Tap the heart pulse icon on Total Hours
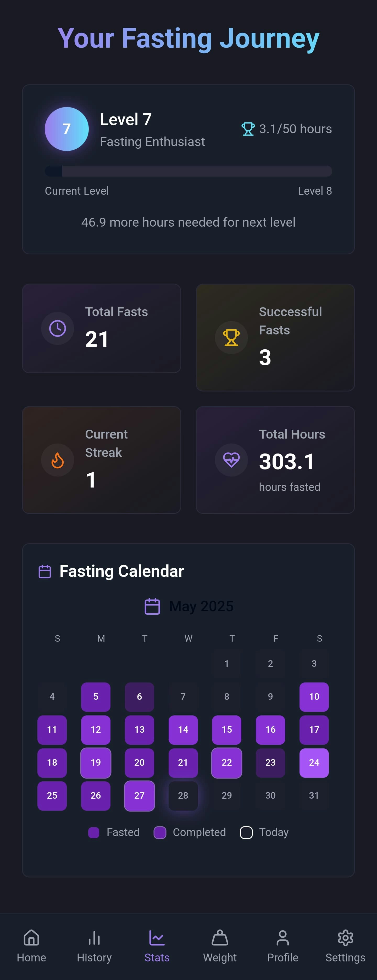The width and height of the screenshot is (377, 980). coord(231,460)
